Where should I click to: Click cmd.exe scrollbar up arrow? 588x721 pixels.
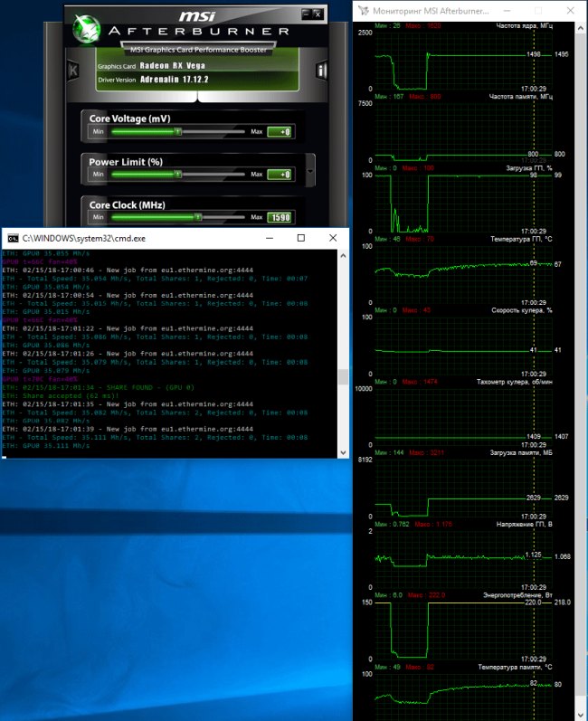click(x=343, y=255)
